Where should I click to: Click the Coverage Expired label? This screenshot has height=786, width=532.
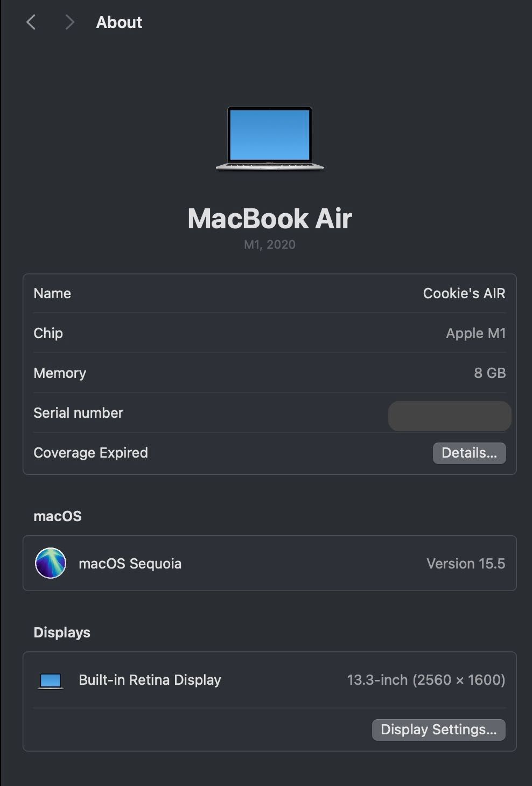click(x=90, y=453)
